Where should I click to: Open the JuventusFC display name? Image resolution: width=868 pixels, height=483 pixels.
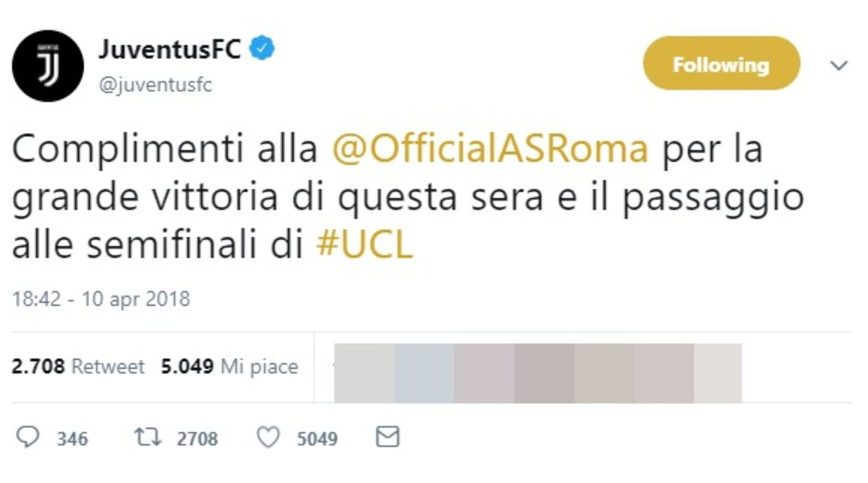click(170, 49)
